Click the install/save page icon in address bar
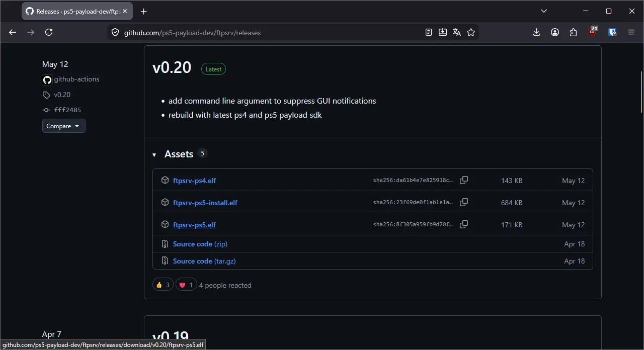The height and width of the screenshot is (350, 644). [443, 32]
